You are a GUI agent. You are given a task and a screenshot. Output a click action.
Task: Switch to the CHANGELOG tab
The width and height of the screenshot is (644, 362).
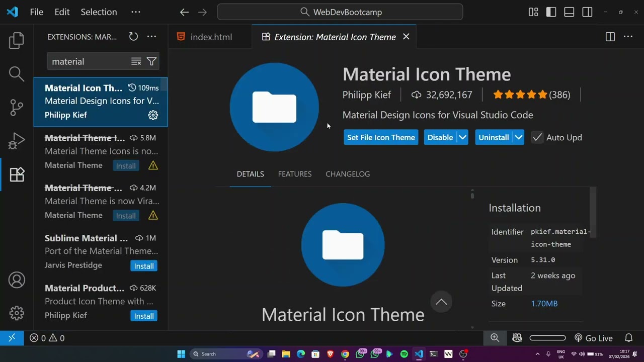tap(348, 174)
